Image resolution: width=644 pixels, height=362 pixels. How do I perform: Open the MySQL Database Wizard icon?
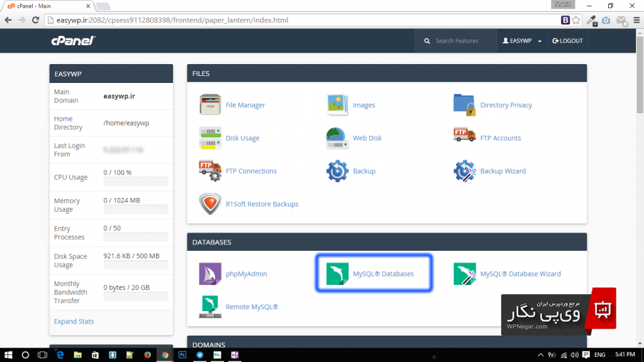click(x=465, y=274)
